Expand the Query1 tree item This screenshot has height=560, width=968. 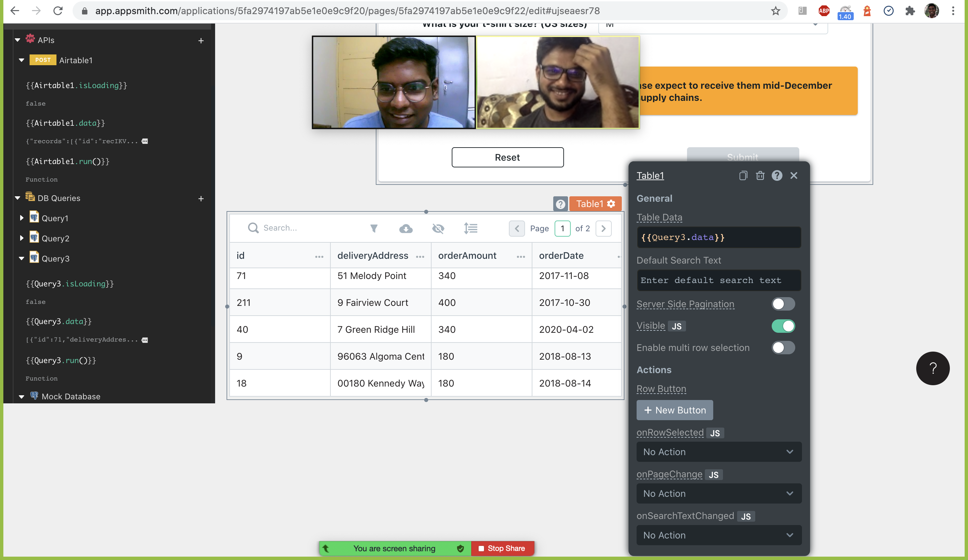click(x=22, y=218)
